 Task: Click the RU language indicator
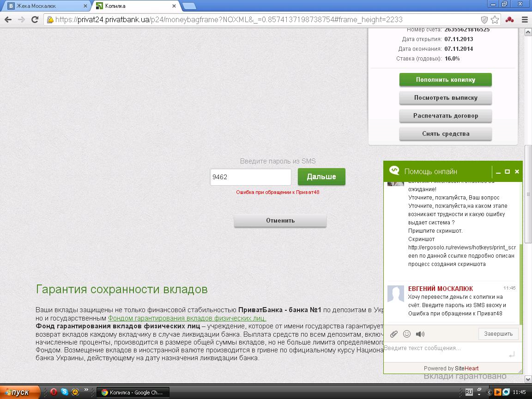469,392
